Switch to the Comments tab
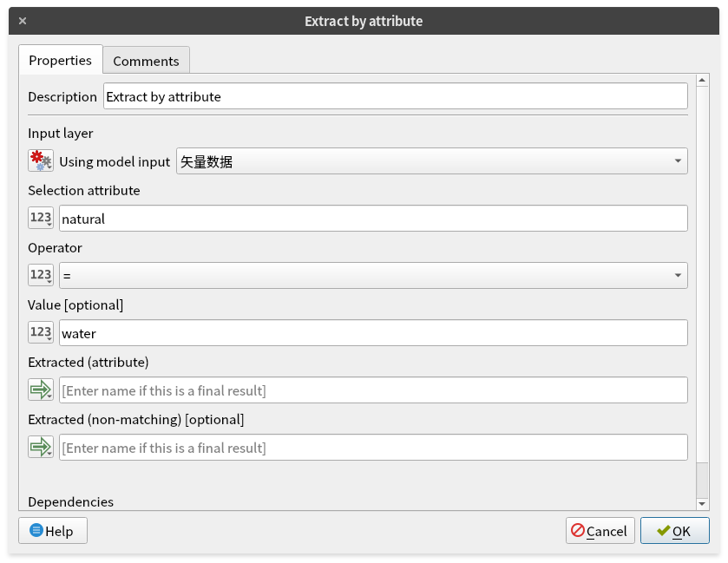The height and width of the screenshot is (563, 728). coord(146,61)
